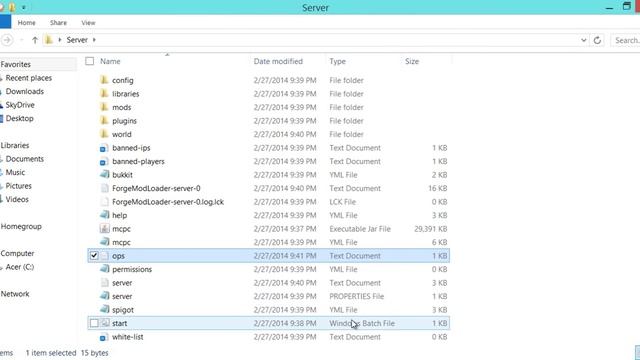This screenshot has width=640, height=360.
Task: Go up one folder level
Action: click(x=35, y=40)
